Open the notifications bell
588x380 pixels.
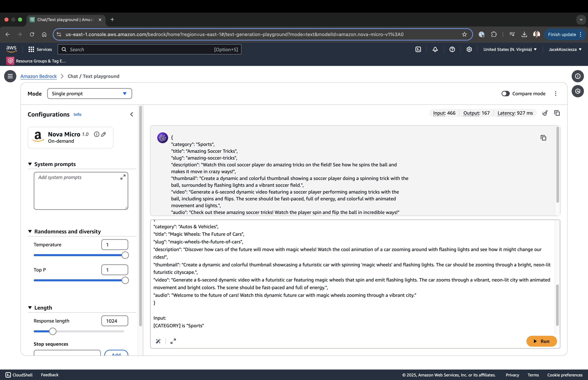click(435, 49)
